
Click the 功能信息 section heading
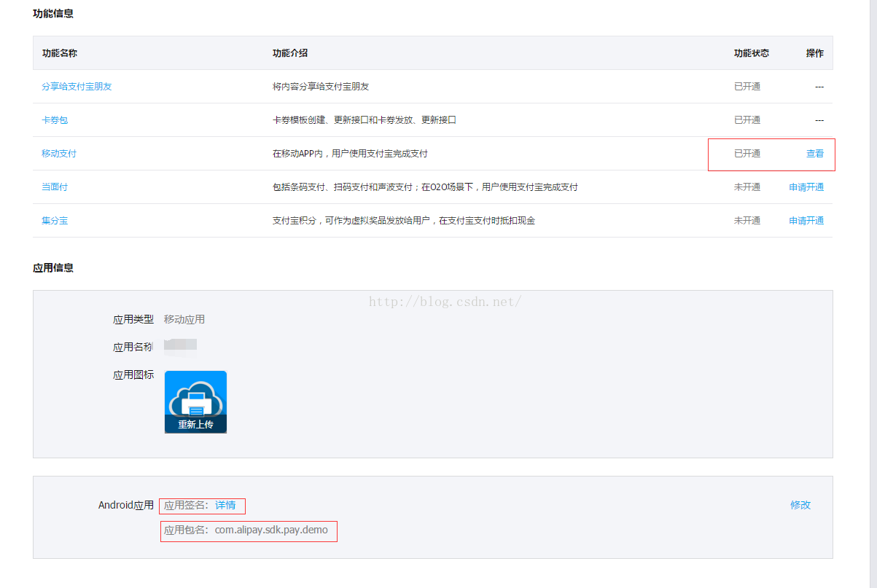pyautogui.click(x=53, y=13)
